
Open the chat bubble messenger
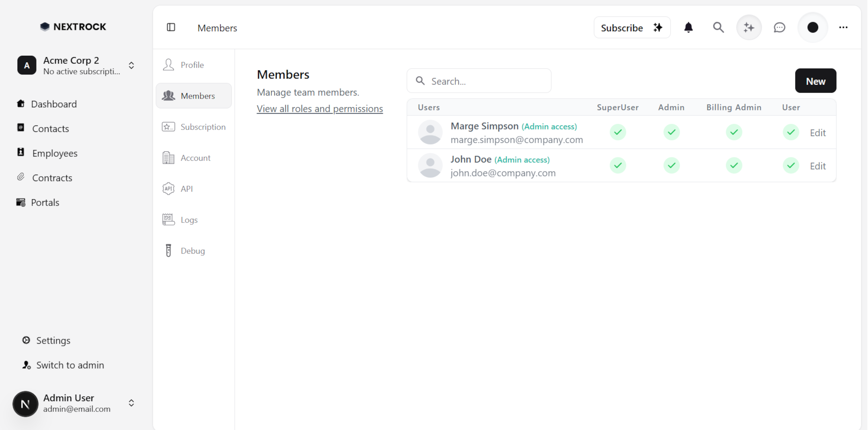779,27
